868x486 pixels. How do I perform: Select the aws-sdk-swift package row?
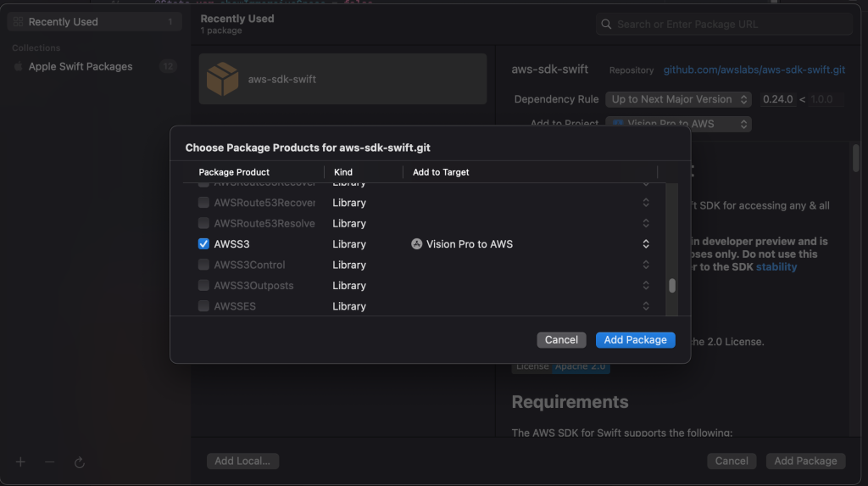point(342,79)
